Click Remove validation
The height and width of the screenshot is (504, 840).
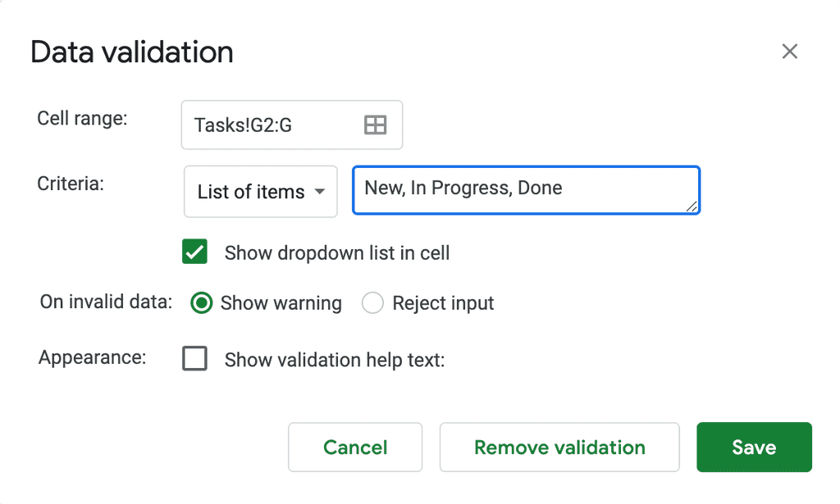pyautogui.click(x=559, y=447)
